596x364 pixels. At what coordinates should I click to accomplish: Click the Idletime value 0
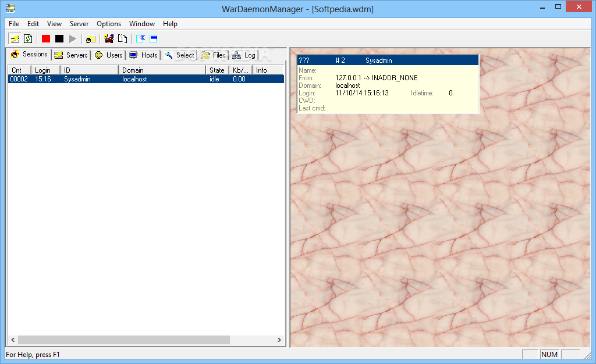pyautogui.click(x=451, y=93)
